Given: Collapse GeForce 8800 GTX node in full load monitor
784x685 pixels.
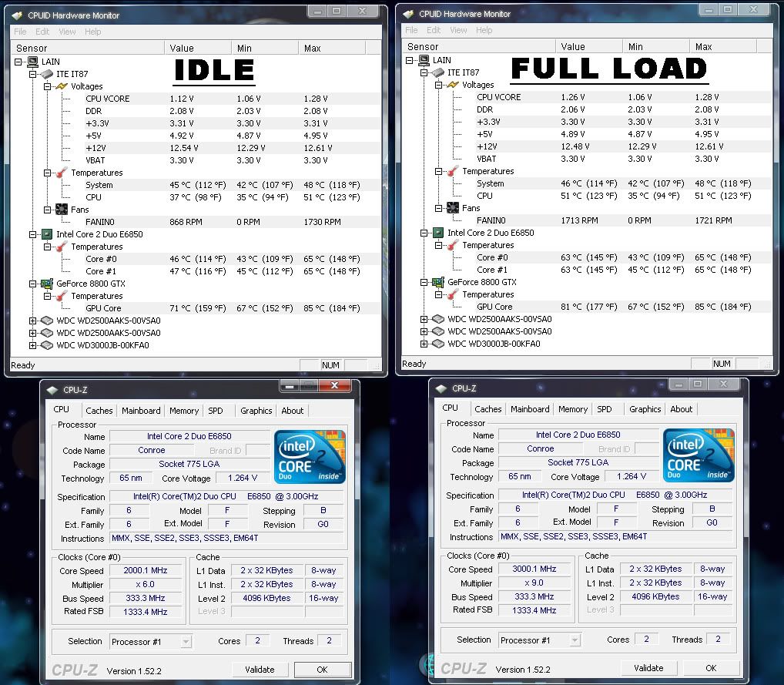Looking at the screenshot, I should point(424,283).
